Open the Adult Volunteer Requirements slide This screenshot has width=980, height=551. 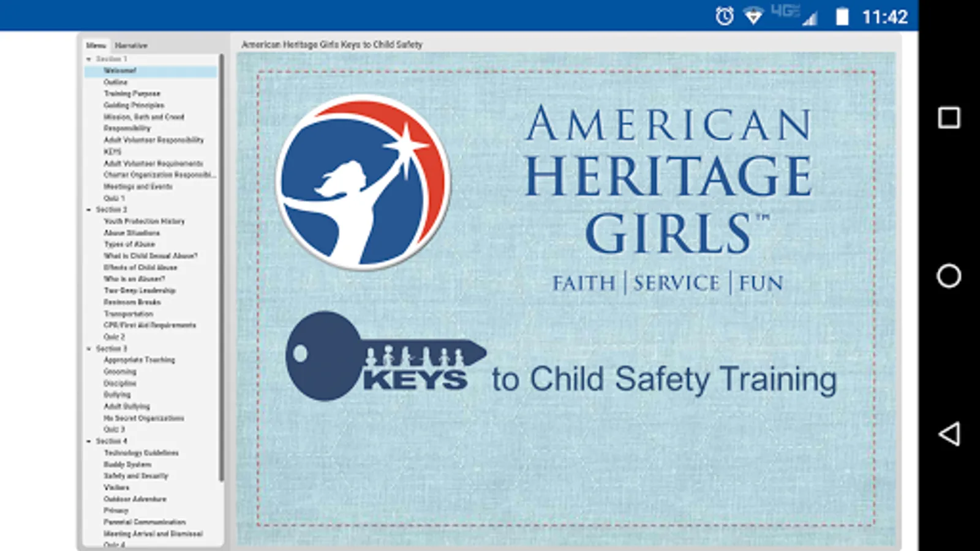point(153,163)
